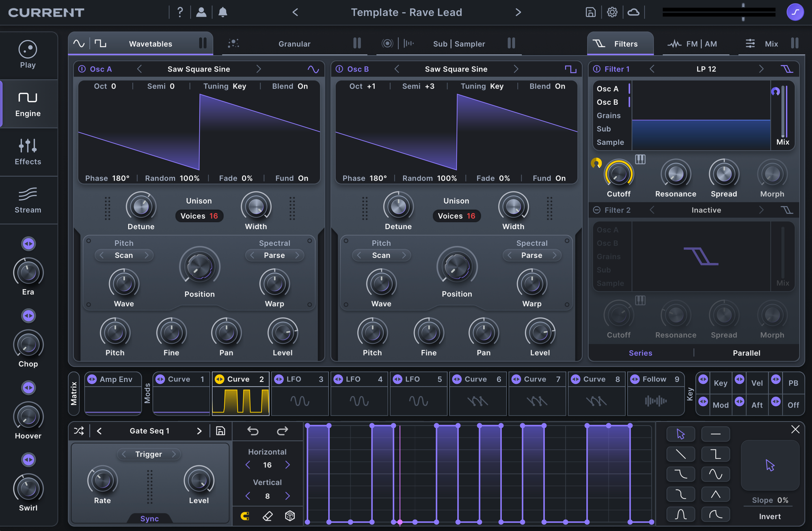Viewport: 812px width, 531px height.
Task: Click next arrow on Spectral Parse selector
Action: pyautogui.click(x=297, y=255)
